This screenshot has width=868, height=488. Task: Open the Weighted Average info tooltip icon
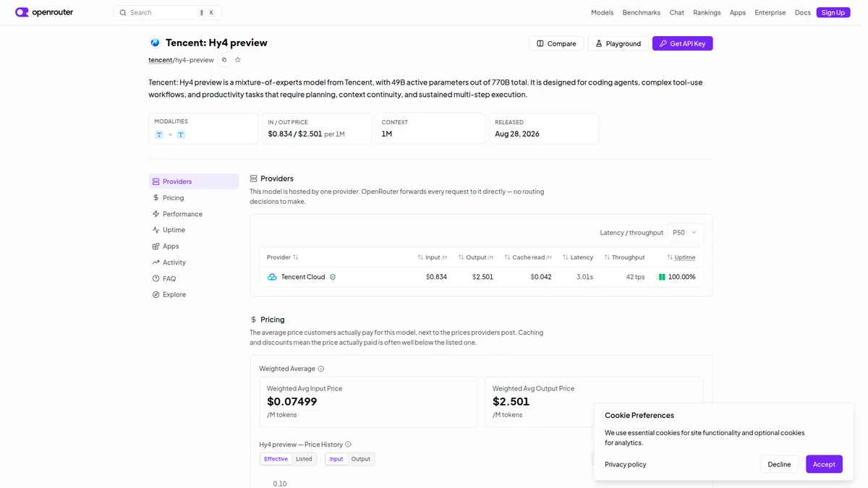coord(321,369)
